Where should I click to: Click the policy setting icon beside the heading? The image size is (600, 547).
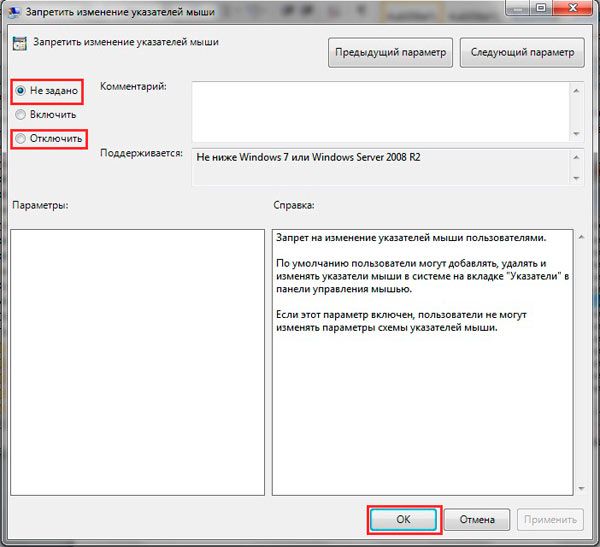(x=19, y=43)
